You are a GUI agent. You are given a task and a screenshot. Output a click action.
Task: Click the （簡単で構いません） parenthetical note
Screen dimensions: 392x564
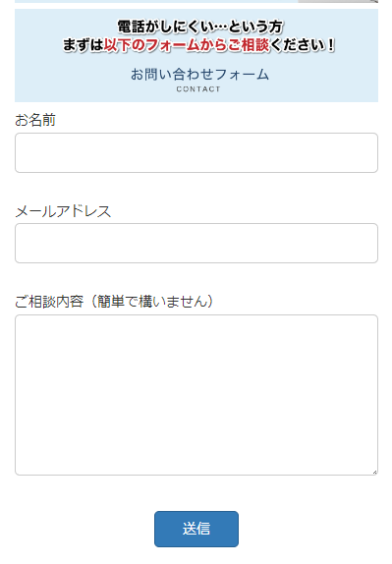(x=150, y=302)
